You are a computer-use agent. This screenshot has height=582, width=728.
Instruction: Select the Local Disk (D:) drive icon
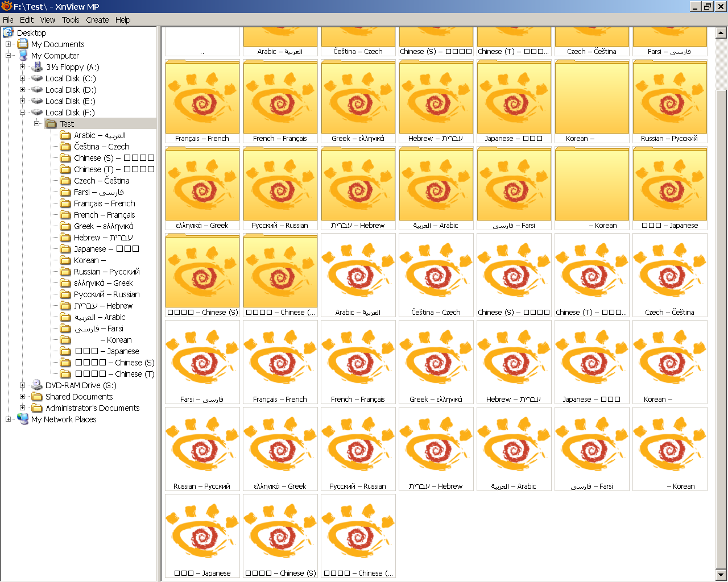click(37, 89)
